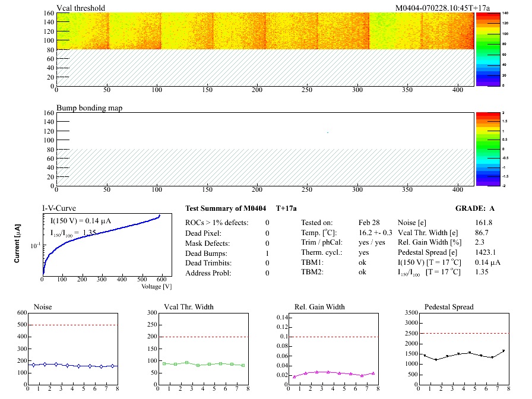Click the 'GRADE: A' label
532x399 pixels.
[x=474, y=208]
